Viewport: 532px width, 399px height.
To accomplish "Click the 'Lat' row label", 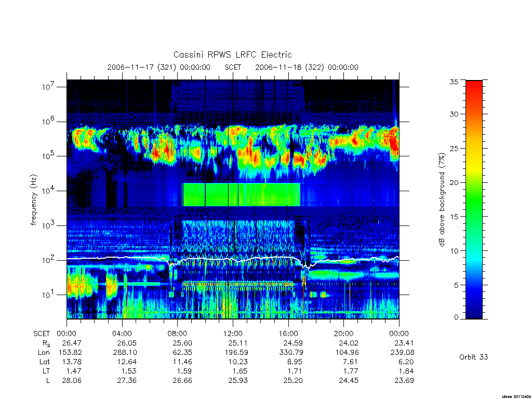I will click(45, 362).
